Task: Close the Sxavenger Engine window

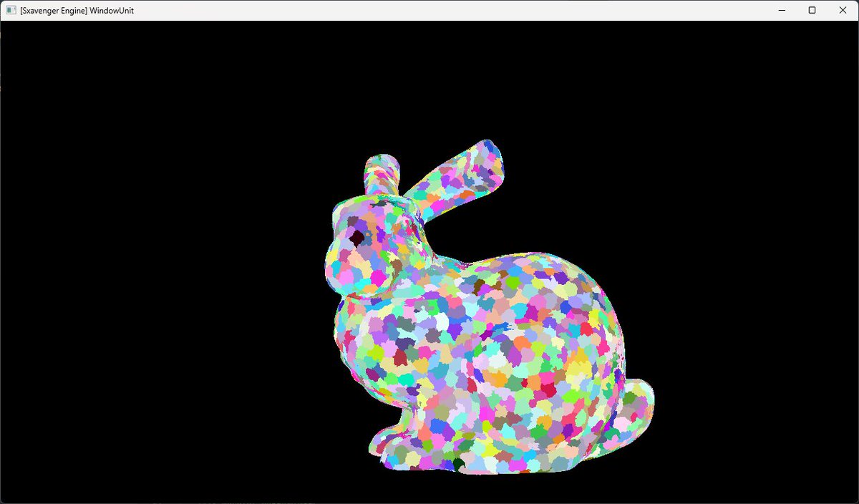Action: point(843,11)
